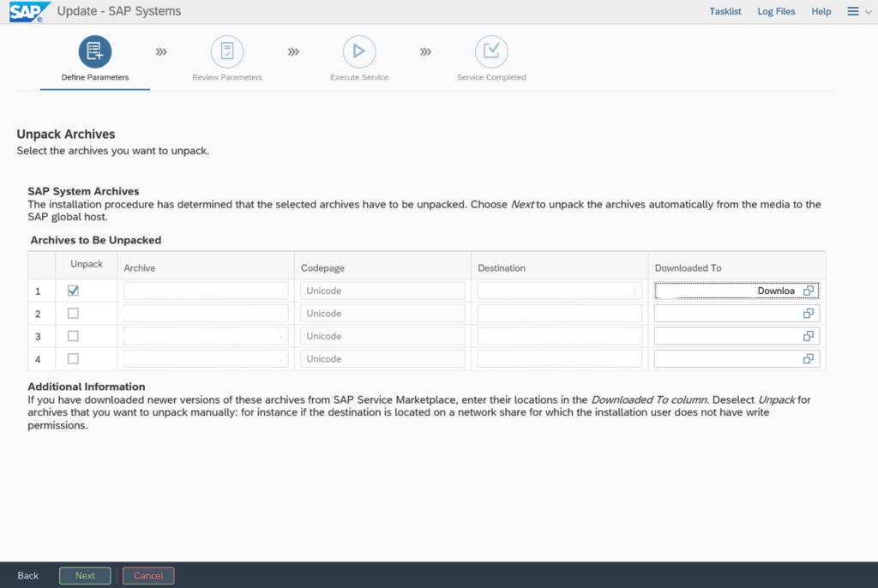Click the Archives to Be Unpacked title
This screenshot has height=588, width=878.
[96, 240]
